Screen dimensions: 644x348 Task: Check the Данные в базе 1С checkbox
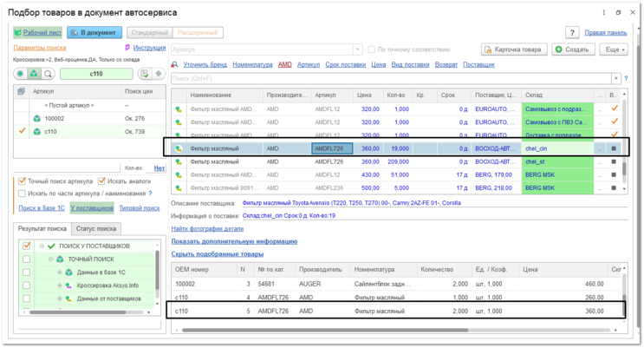pos(27,272)
